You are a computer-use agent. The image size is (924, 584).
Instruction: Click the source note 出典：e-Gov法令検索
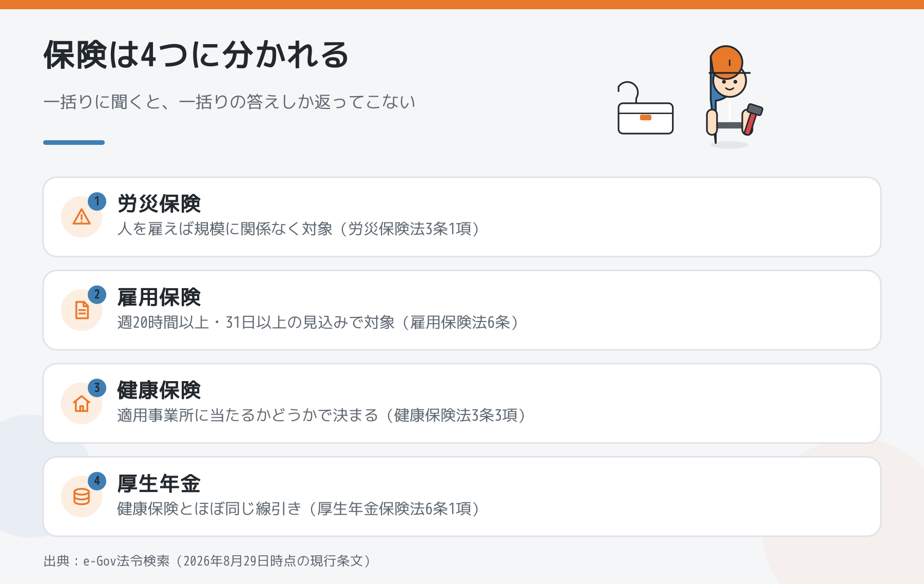tap(107, 561)
